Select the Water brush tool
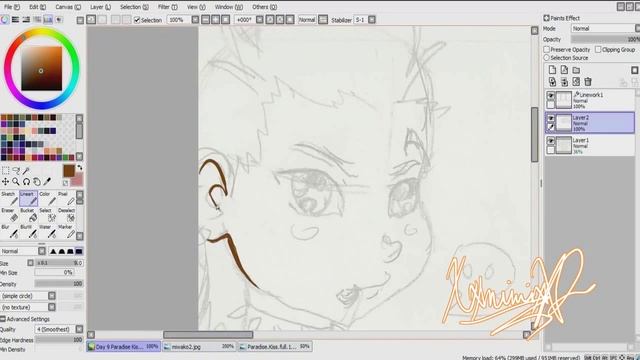The height and width of the screenshot is (360, 640). point(47,231)
